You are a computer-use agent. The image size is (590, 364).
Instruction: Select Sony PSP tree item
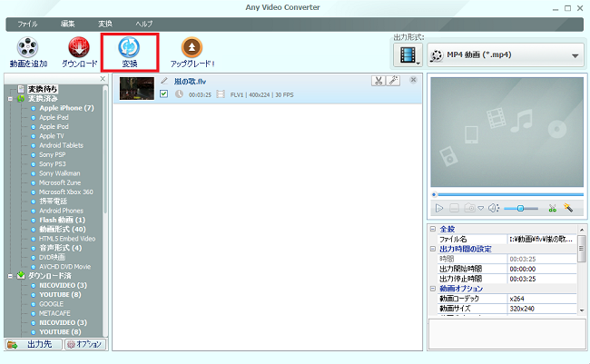point(53,154)
